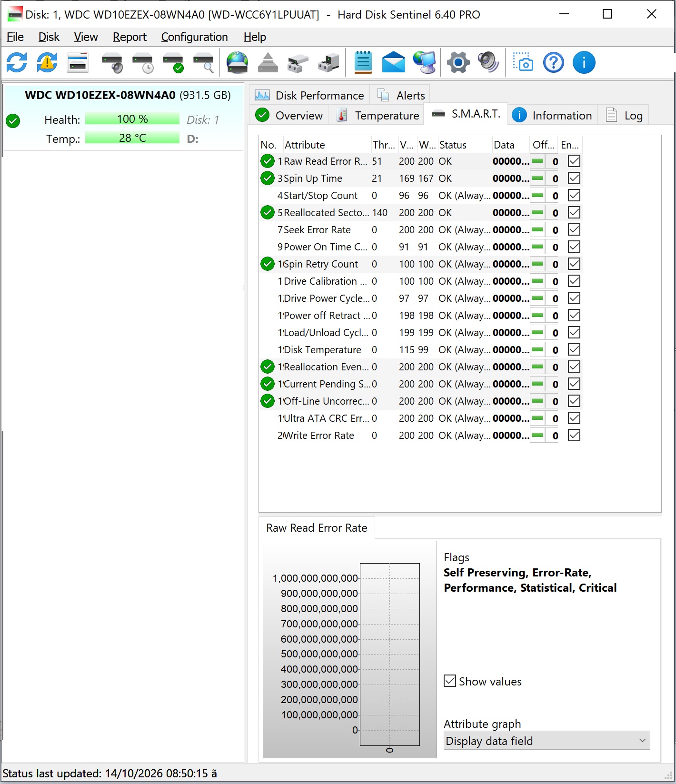Viewport: 676px width, 784px height.
Task: Select the WDC WD10EZEX-08WN4A0 disk entry
Action: (x=124, y=117)
